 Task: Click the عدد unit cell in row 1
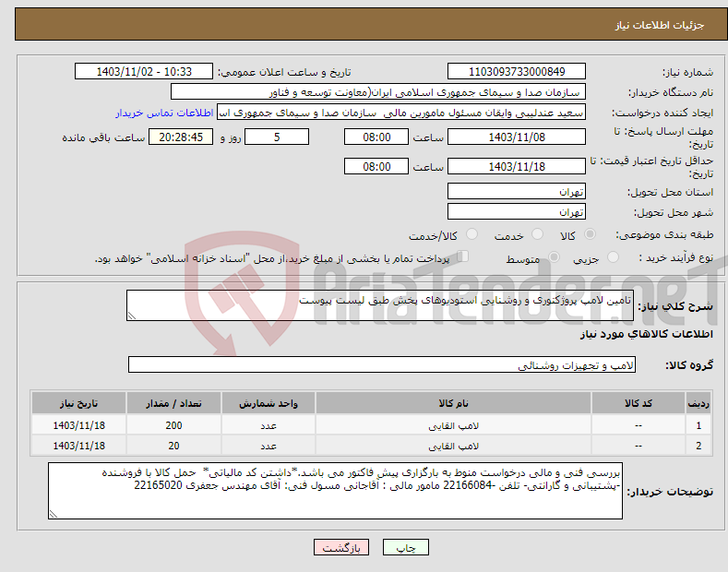click(269, 425)
